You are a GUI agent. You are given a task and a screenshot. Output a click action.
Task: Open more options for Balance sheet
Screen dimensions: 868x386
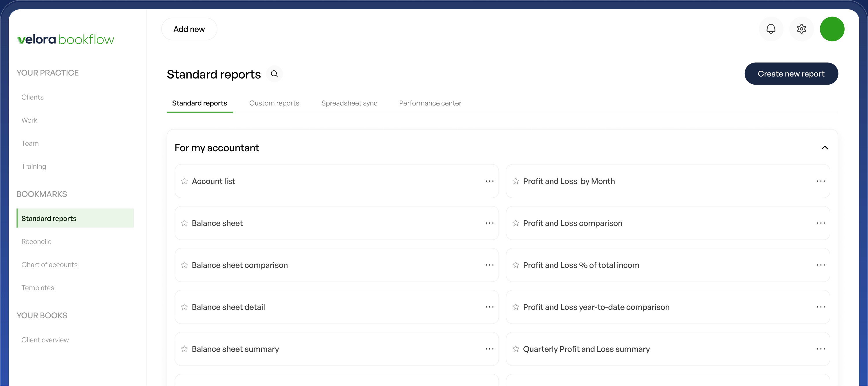click(490, 223)
